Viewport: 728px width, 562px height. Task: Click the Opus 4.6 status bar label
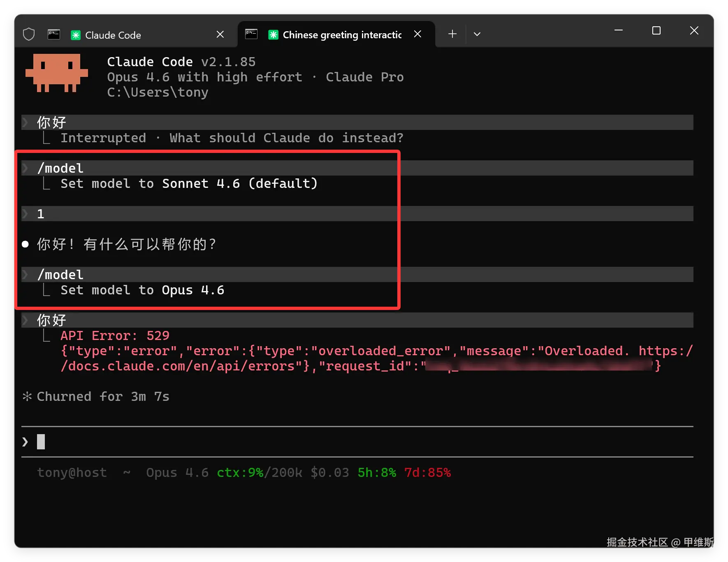177,473
